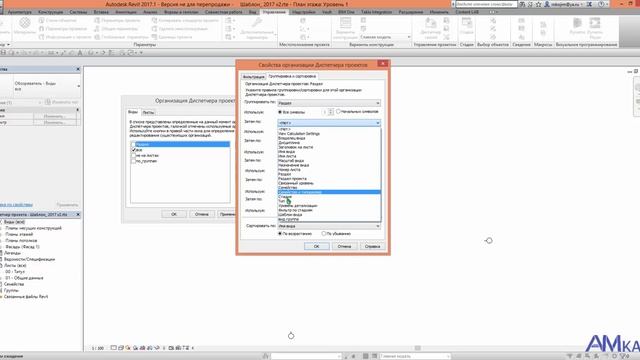Select Ведомости/Спецификации in project browser

(x=29, y=259)
